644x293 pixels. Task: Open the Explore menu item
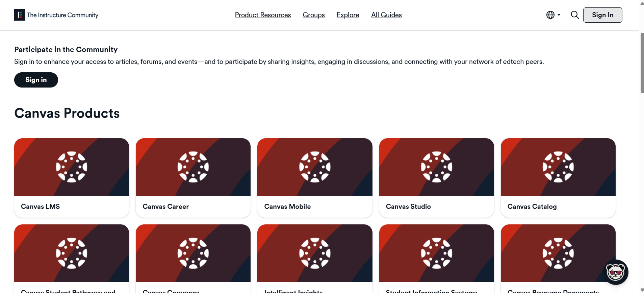coord(348,15)
